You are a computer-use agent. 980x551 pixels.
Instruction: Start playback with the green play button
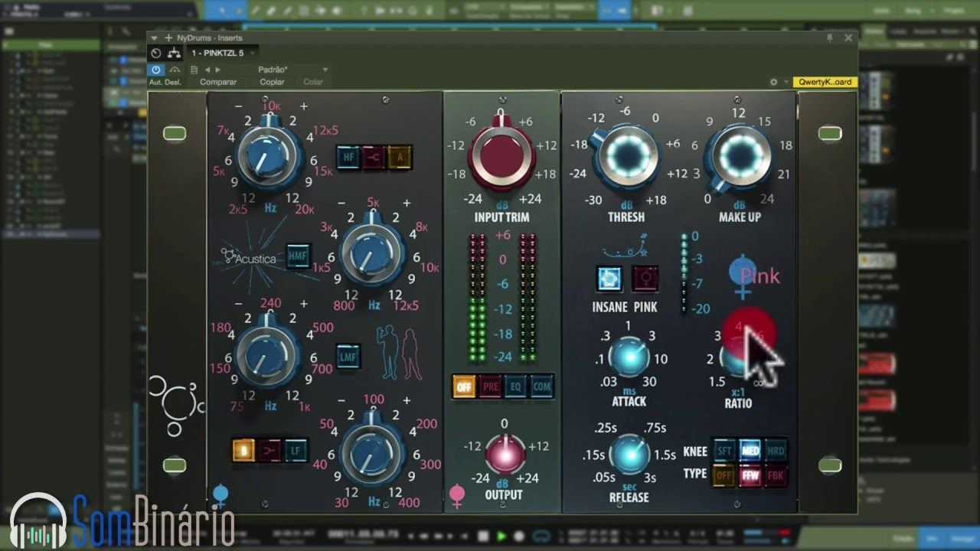pos(501,536)
